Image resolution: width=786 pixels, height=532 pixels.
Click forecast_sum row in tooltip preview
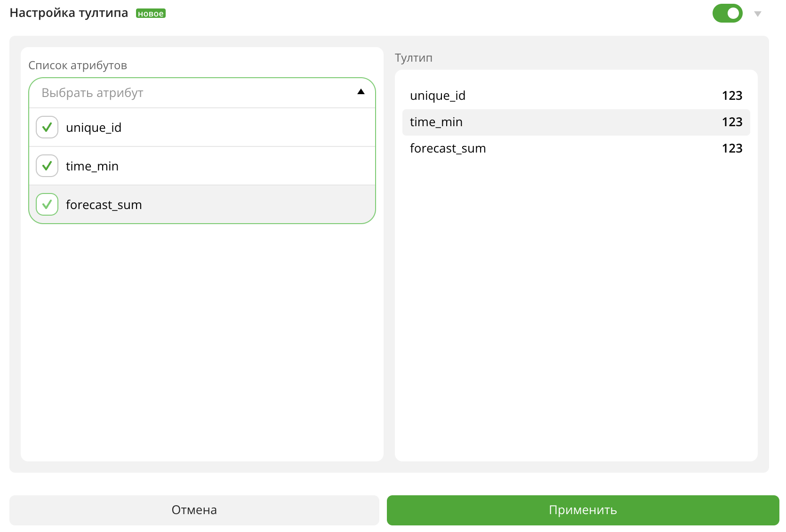[576, 148]
